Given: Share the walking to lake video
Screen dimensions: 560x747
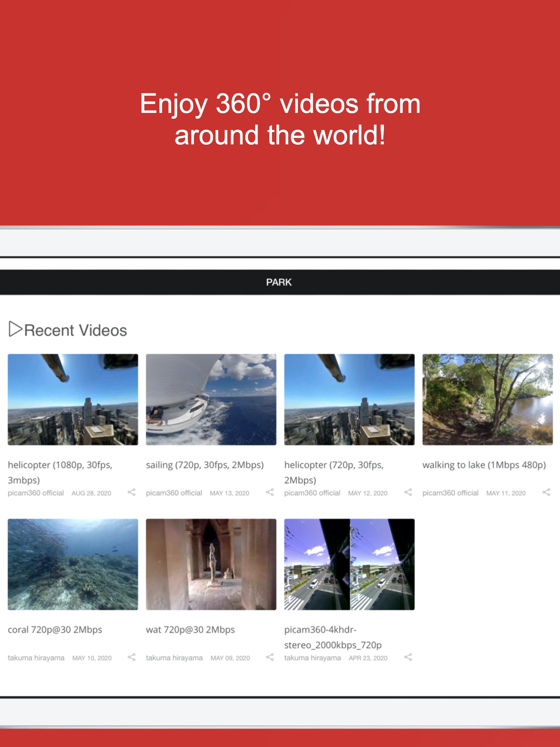Looking at the screenshot, I should [546, 492].
